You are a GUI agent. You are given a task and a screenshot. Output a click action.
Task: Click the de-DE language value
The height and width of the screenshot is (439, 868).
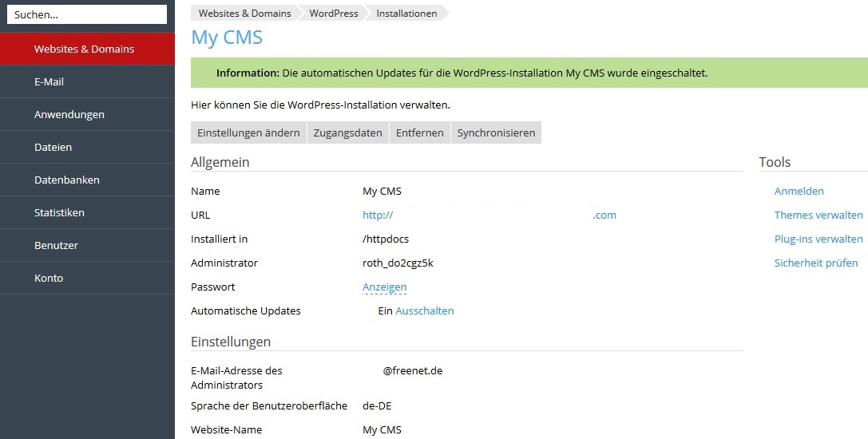(376, 405)
